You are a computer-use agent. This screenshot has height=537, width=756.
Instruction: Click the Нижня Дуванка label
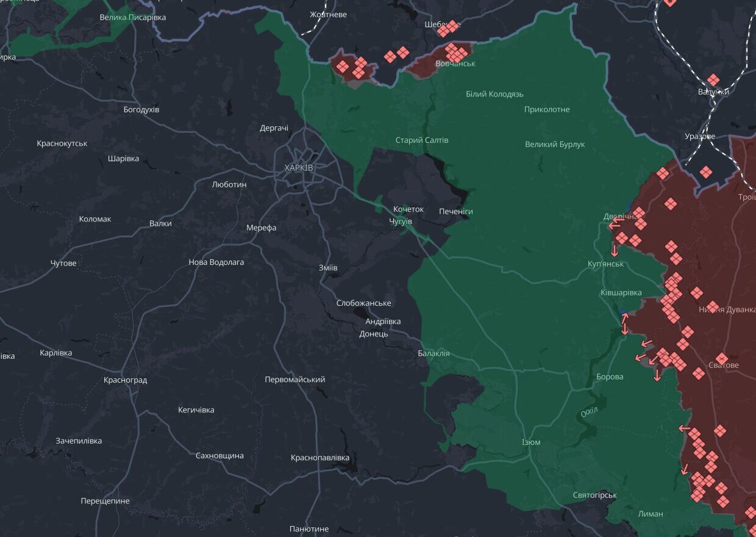727,309
